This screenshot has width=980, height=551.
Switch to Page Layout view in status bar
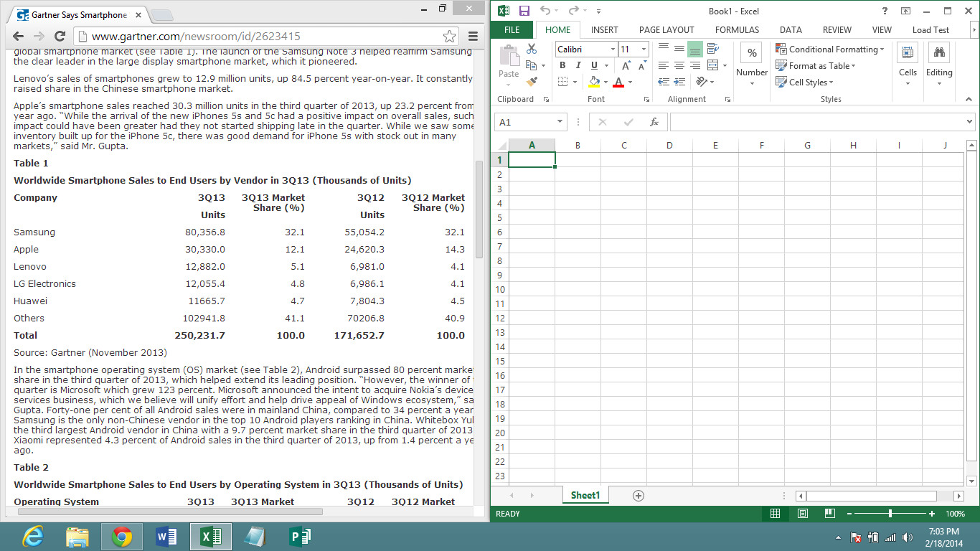point(803,514)
